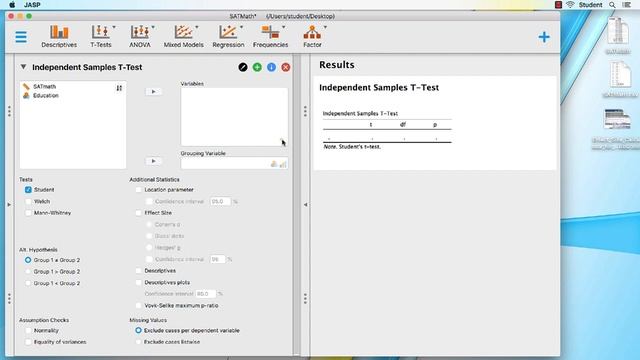Open the Mixed Models module menu
The image size is (640, 360).
tap(184, 36)
